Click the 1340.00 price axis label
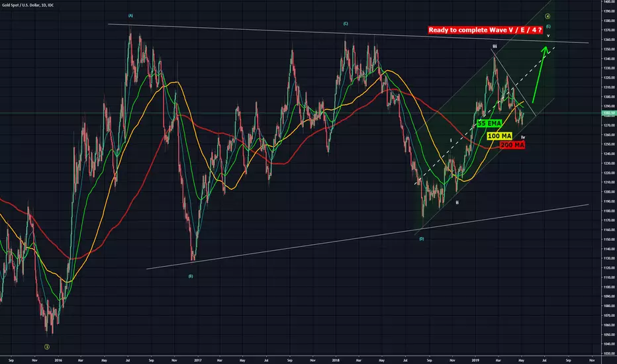 click(x=610, y=59)
